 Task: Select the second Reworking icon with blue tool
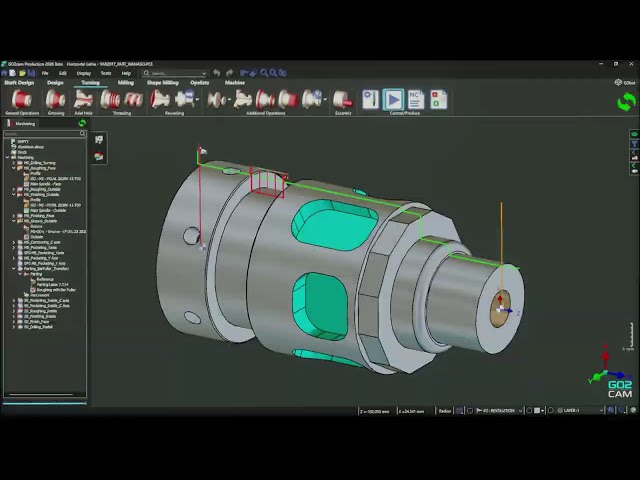(x=184, y=99)
